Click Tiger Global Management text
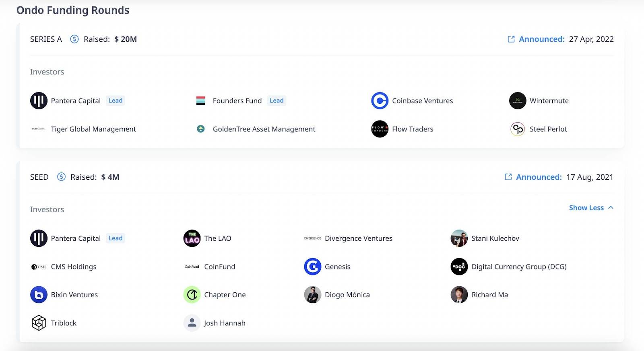 [x=93, y=129]
